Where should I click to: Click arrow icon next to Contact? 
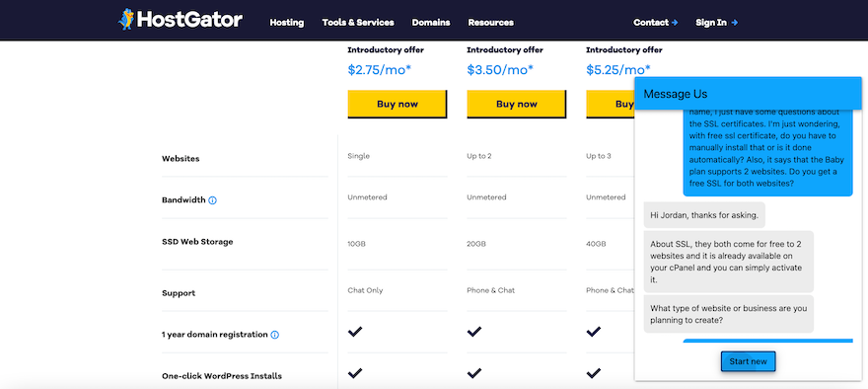(x=675, y=23)
